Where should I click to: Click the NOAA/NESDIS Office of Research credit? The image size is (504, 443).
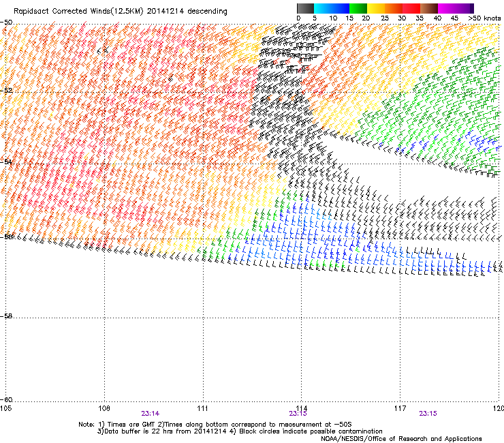point(401,439)
